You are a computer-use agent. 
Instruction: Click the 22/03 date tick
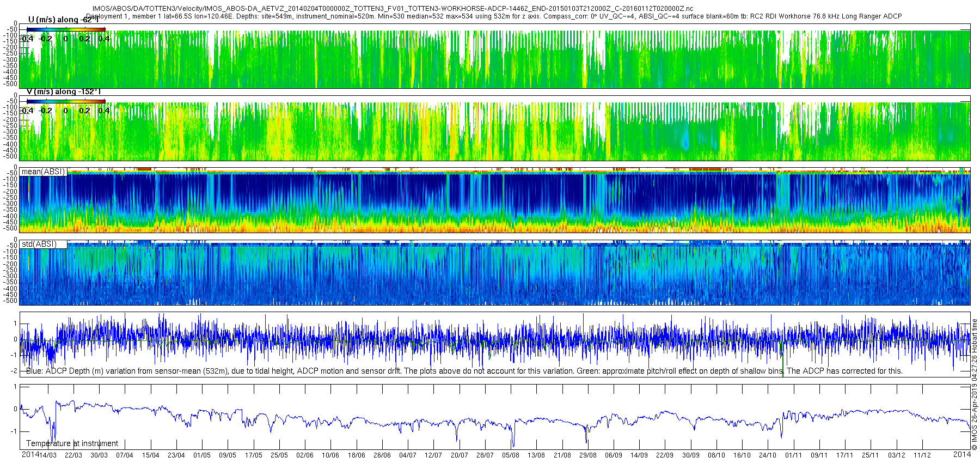(73, 455)
